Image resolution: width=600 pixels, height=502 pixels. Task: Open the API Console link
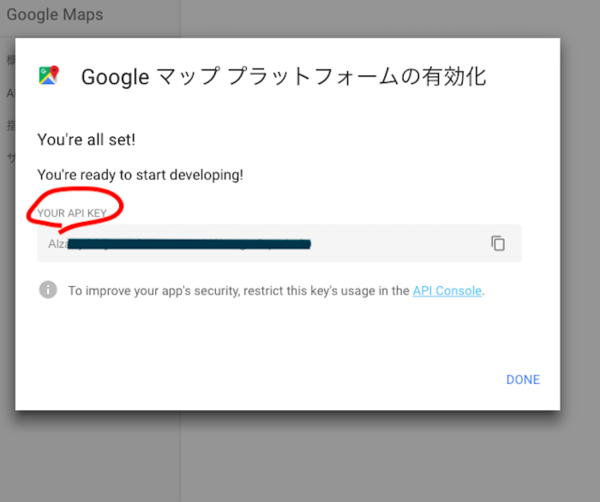[x=447, y=291]
